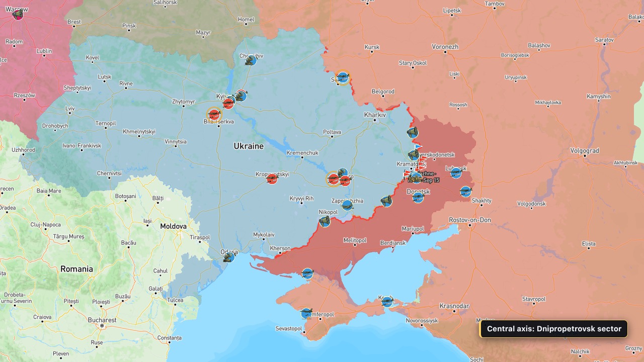644x362 pixels.
Task: Click the blue flag north of Kramatorsk
Action: coord(418,147)
